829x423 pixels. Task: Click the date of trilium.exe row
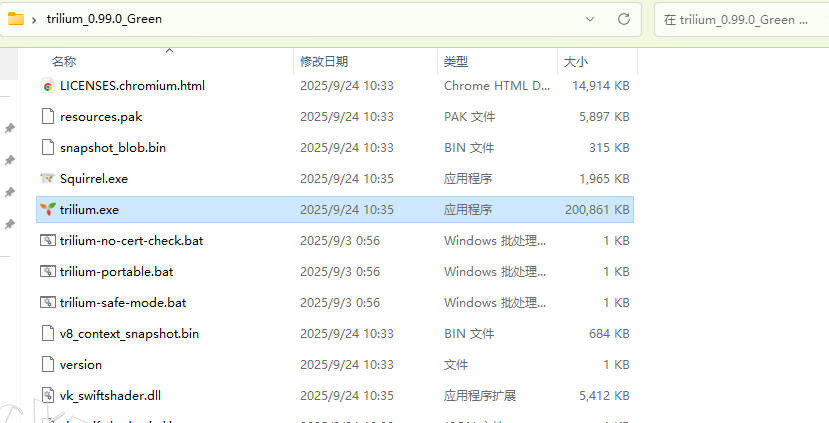[346, 210]
